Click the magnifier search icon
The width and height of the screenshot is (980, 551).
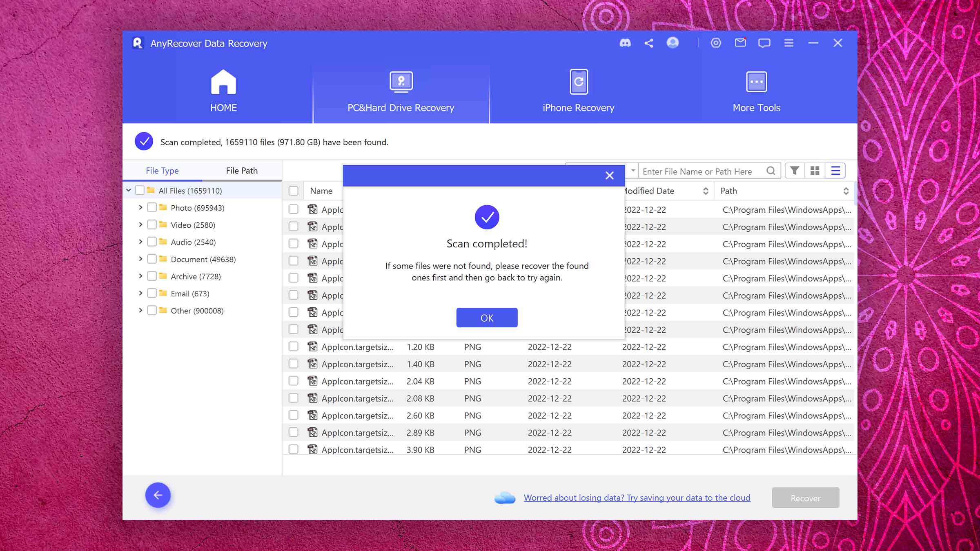click(771, 171)
